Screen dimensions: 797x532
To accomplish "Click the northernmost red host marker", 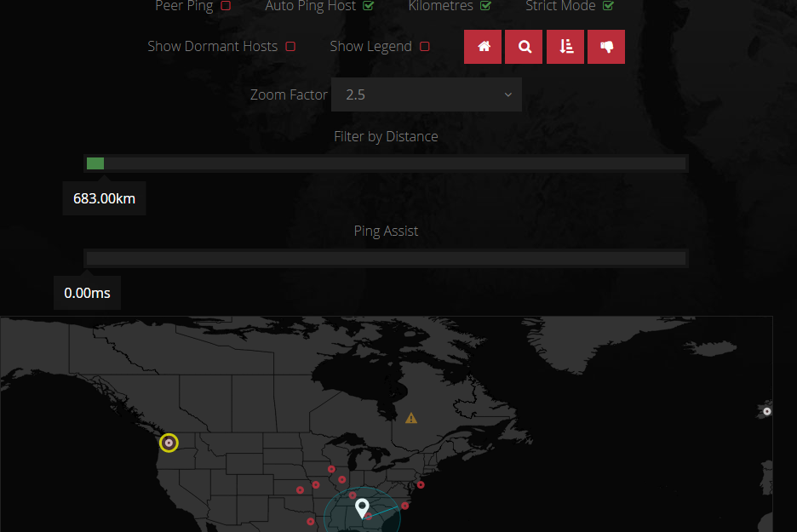I will click(x=331, y=469).
